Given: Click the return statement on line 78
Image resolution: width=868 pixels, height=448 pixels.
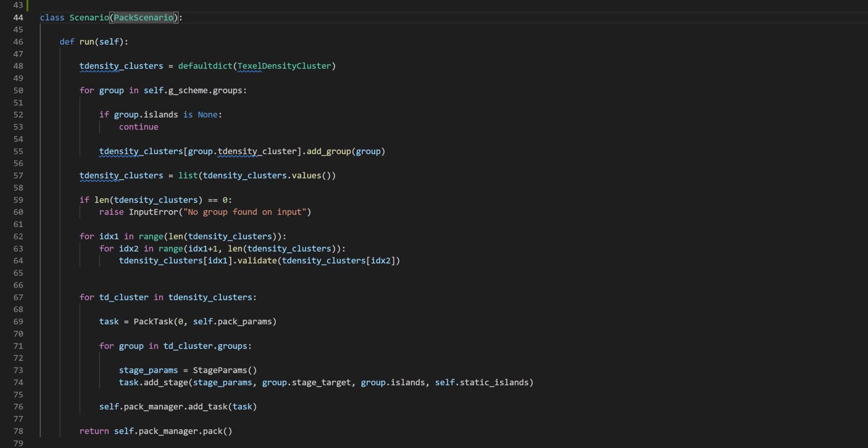Looking at the screenshot, I should click(94, 431).
